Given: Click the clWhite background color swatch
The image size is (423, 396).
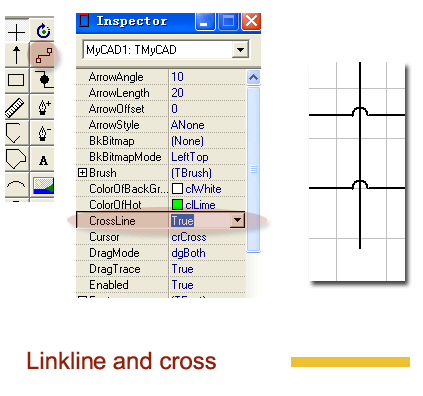Looking at the screenshot, I should (x=177, y=189).
